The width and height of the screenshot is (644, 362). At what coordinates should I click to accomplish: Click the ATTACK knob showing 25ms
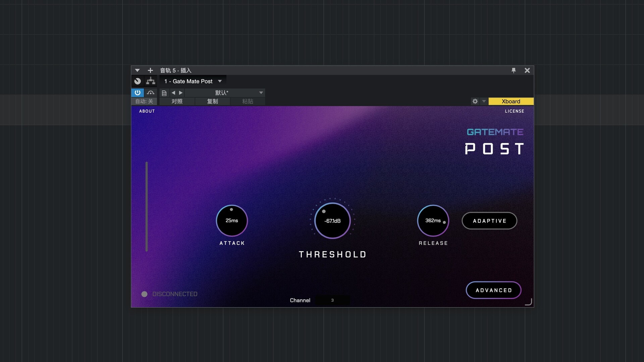(x=232, y=221)
